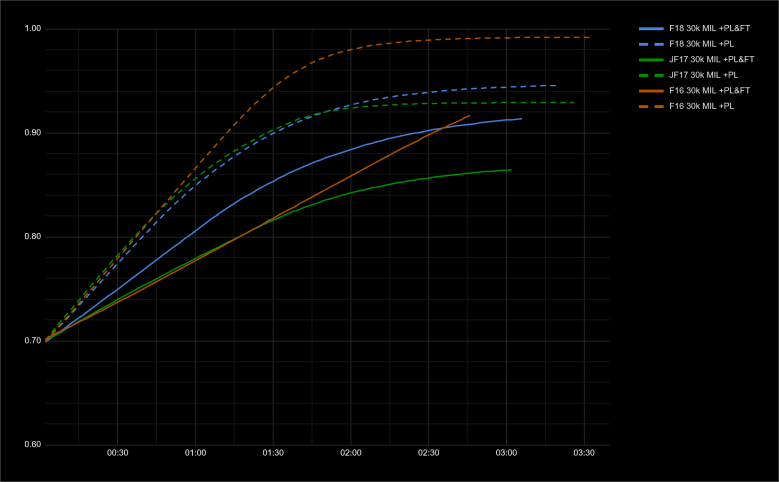Screen dimensions: 779x482
Task: Click the 02:00 x-axis time label
Action: 351,453
